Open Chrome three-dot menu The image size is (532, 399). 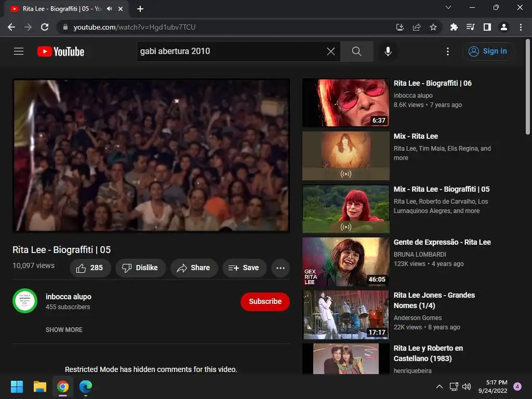point(521,27)
